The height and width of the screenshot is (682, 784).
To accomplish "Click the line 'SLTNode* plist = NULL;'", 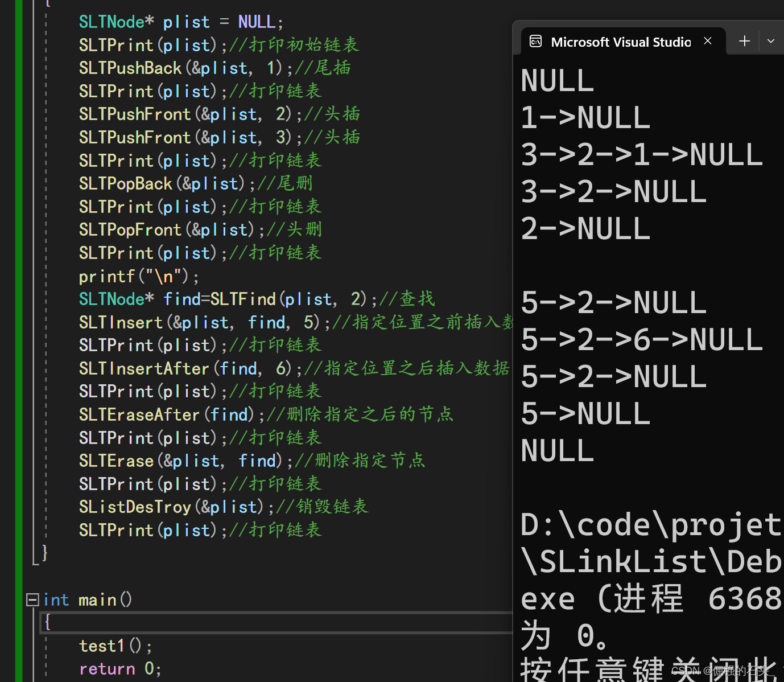I will tap(181, 22).
